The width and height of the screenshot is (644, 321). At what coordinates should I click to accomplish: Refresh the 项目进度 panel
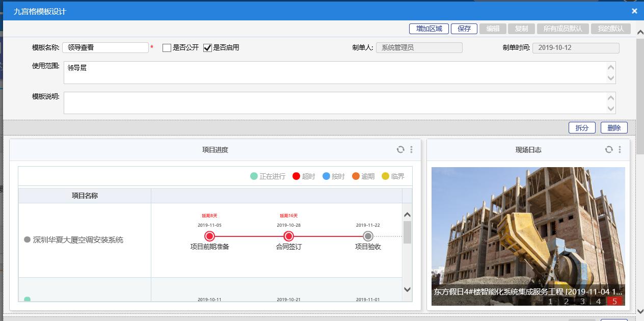(400, 150)
